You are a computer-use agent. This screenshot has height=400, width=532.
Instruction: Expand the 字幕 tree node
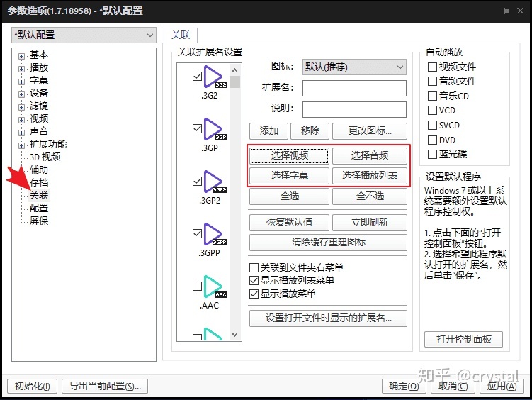[22, 82]
